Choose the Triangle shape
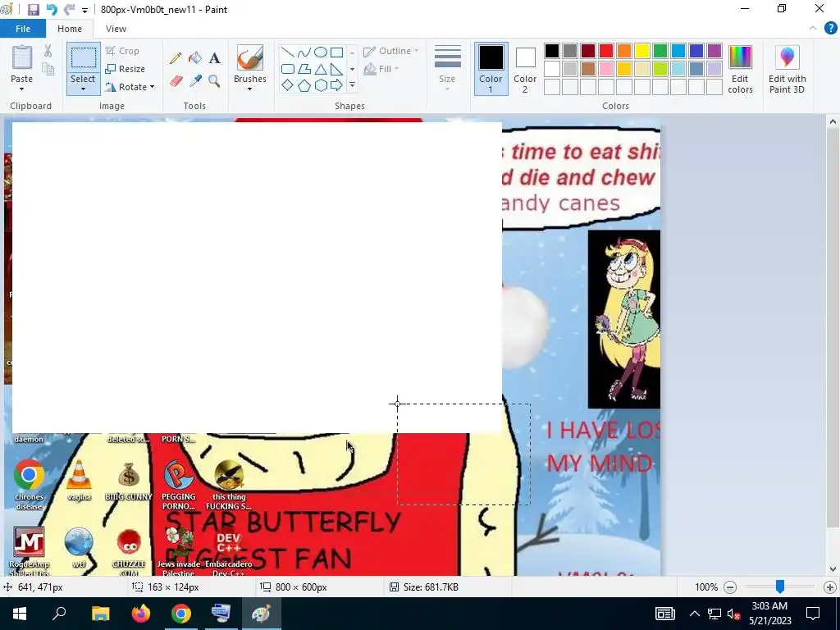Screen dimensions: 840x630 pyautogui.click(x=321, y=69)
